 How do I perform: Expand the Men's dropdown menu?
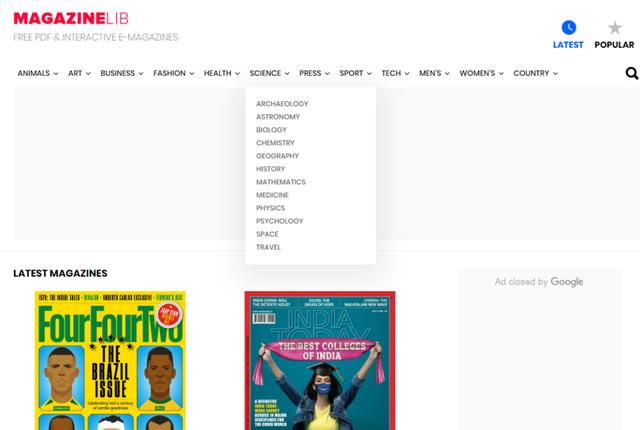coord(434,73)
